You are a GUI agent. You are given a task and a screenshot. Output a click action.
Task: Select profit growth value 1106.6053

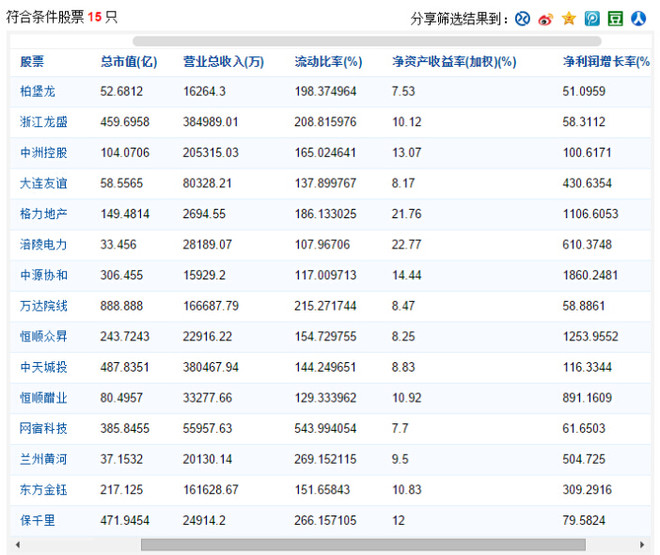tap(591, 214)
